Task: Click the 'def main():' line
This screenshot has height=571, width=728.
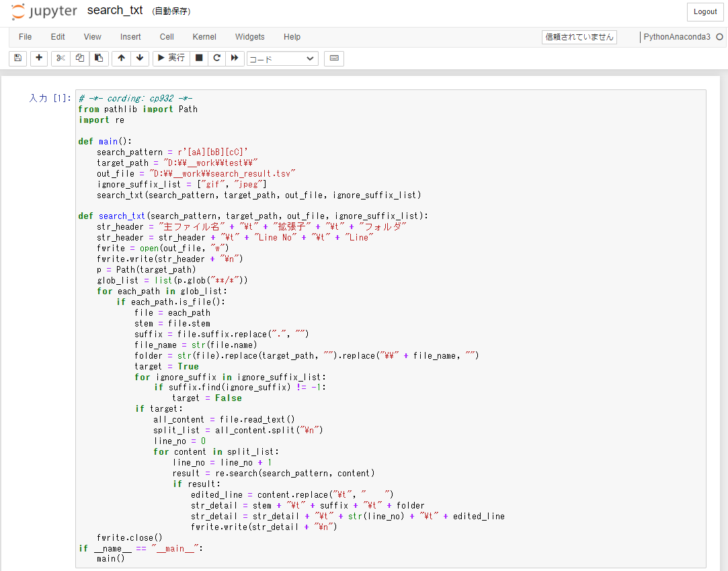Action: (x=105, y=141)
